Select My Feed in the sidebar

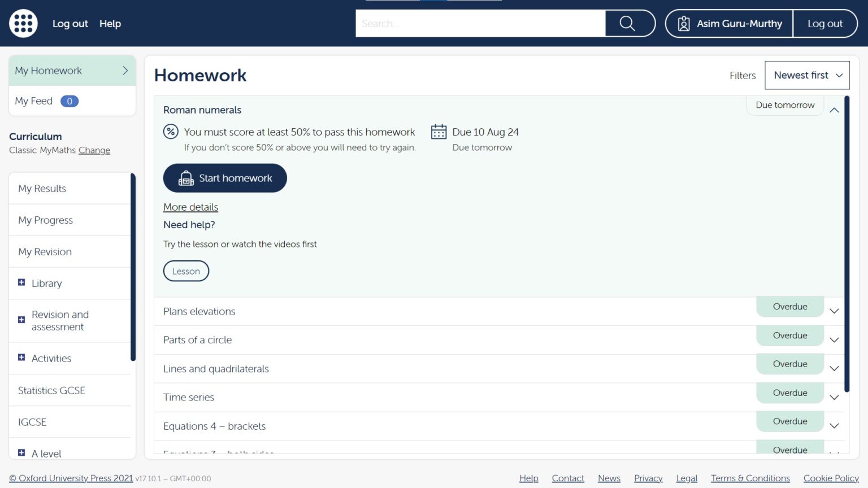coord(34,101)
